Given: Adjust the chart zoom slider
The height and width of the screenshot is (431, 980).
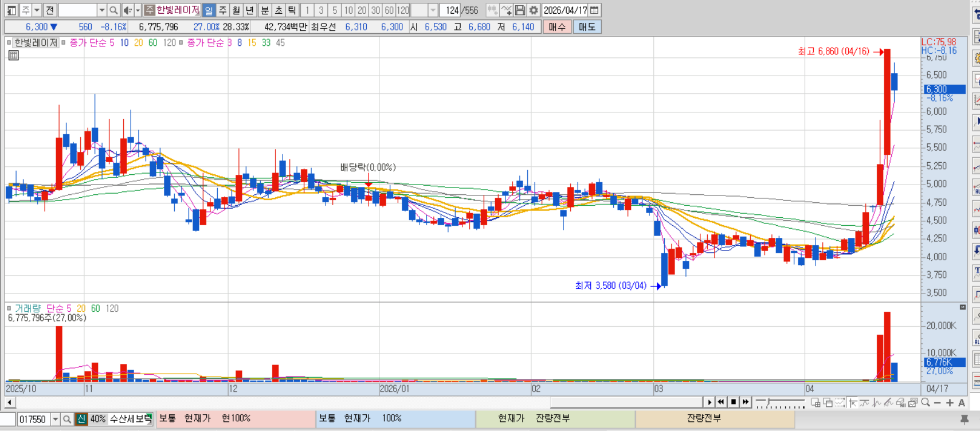Looking at the screenshot, I should [769, 402].
